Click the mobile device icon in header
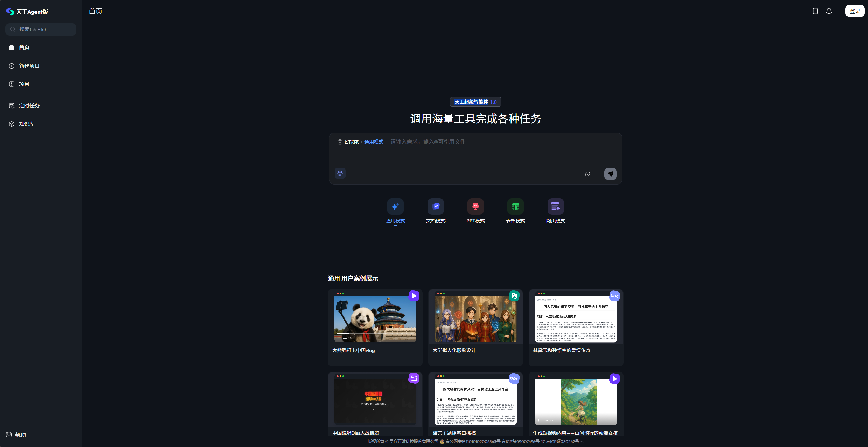The height and width of the screenshot is (447, 868). [815, 11]
